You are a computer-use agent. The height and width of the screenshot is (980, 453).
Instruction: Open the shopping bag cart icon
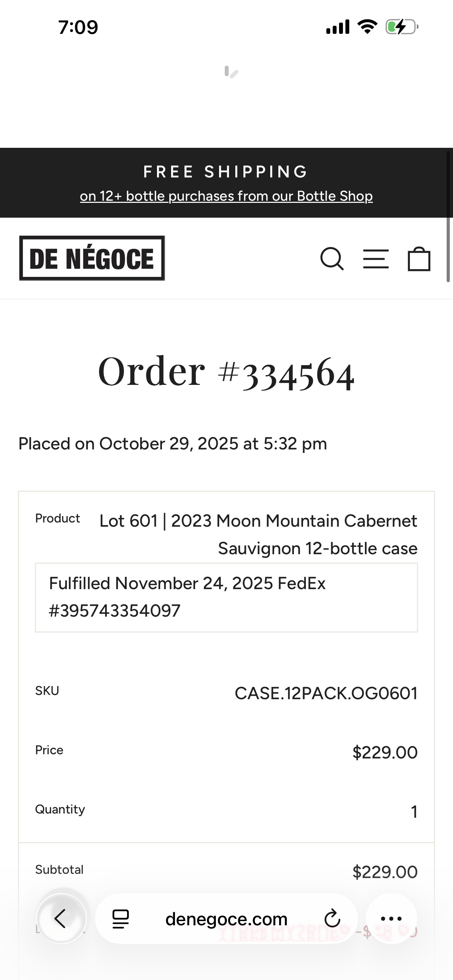pos(419,259)
